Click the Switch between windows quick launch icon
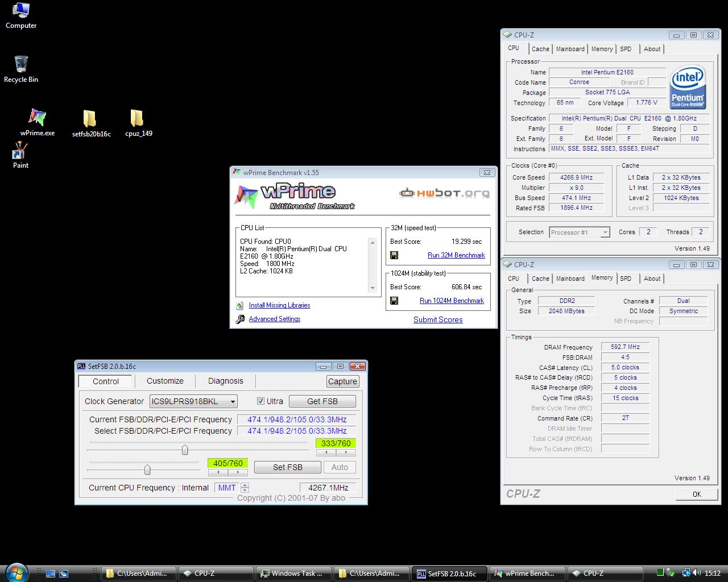Screen dimensions: 728x582 coord(64,573)
